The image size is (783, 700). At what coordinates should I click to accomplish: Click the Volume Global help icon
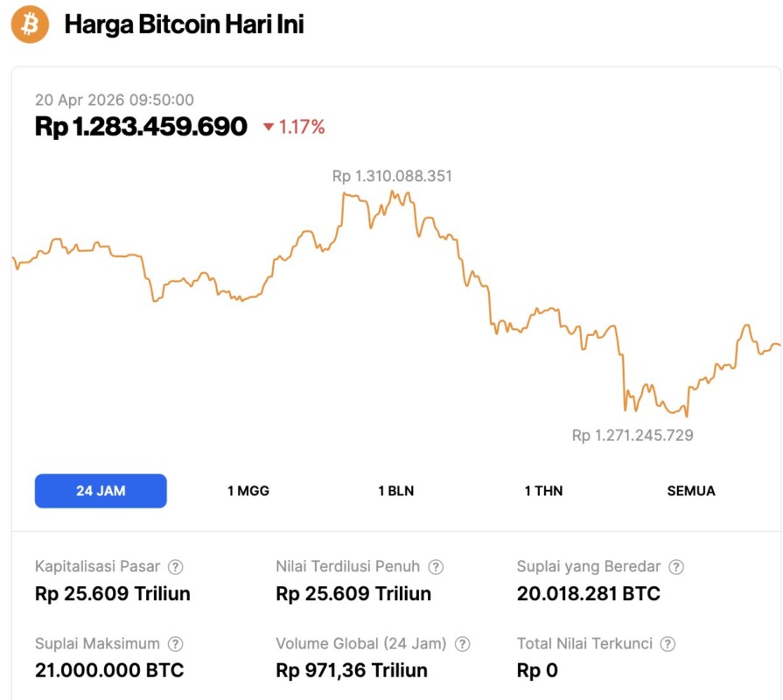point(462,644)
